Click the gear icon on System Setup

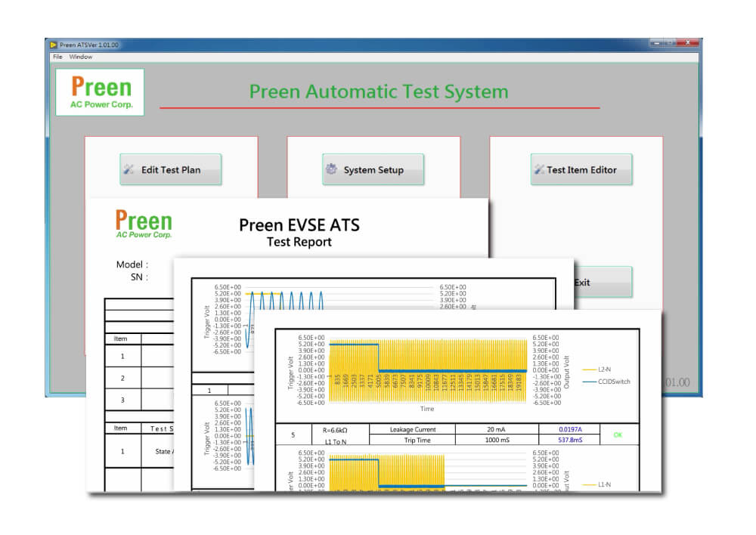pyautogui.click(x=331, y=170)
